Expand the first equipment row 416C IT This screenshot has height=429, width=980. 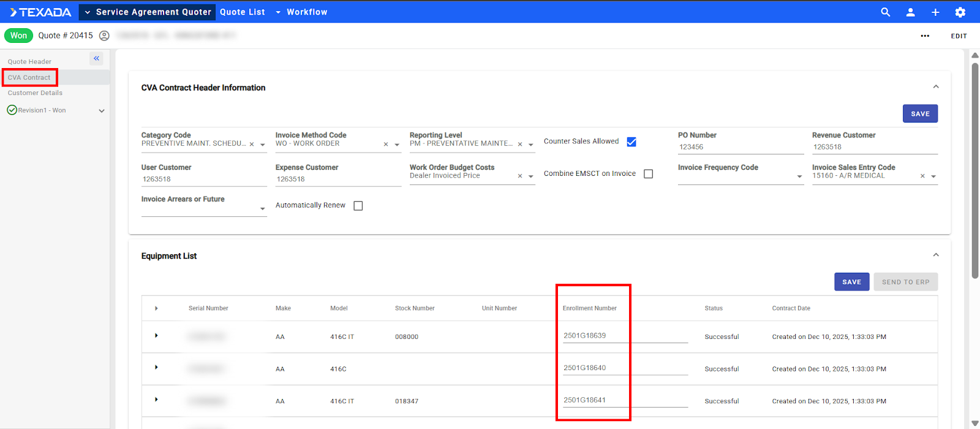pyautogui.click(x=156, y=336)
